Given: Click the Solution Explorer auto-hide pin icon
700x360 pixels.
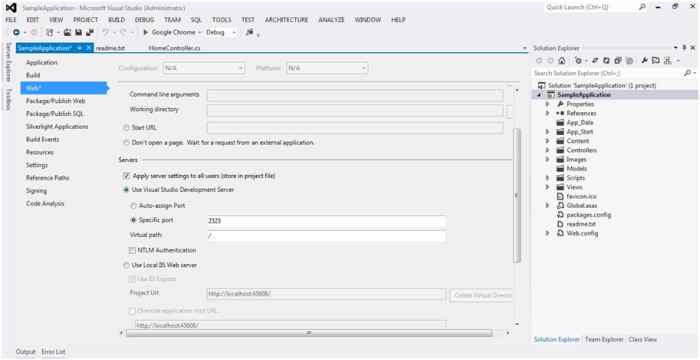Looking at the screenshot, I should (x=684, y=48).
